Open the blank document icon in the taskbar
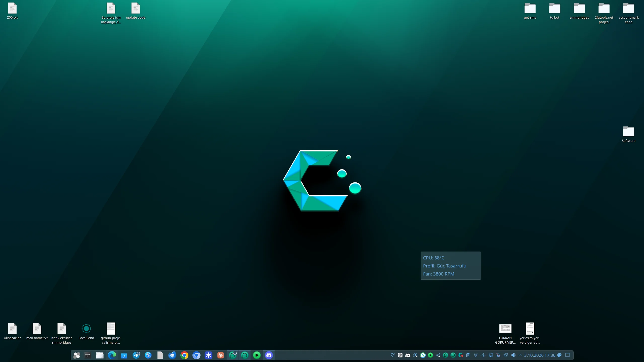The width and height of the screenshot is (644, 362). click(160, 355)
